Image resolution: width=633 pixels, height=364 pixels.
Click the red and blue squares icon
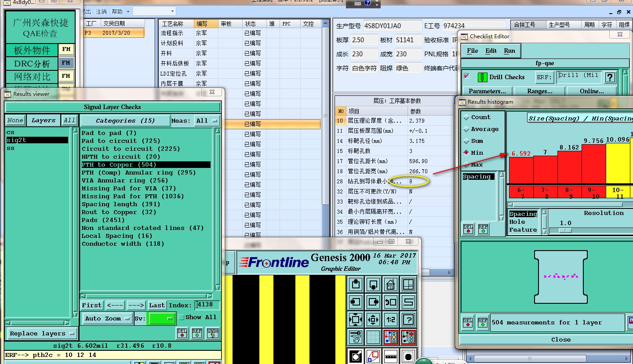[x=373, y=357]
